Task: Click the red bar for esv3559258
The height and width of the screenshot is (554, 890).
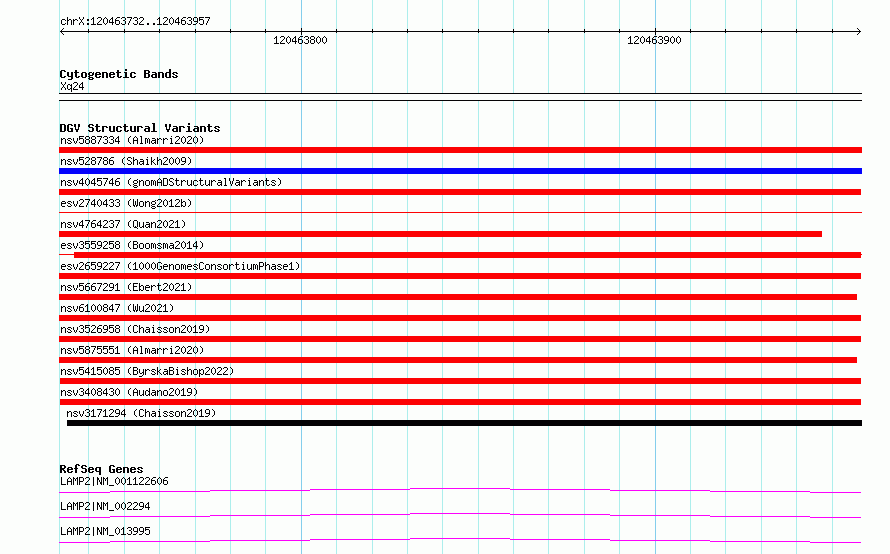Action: (467, 255)
